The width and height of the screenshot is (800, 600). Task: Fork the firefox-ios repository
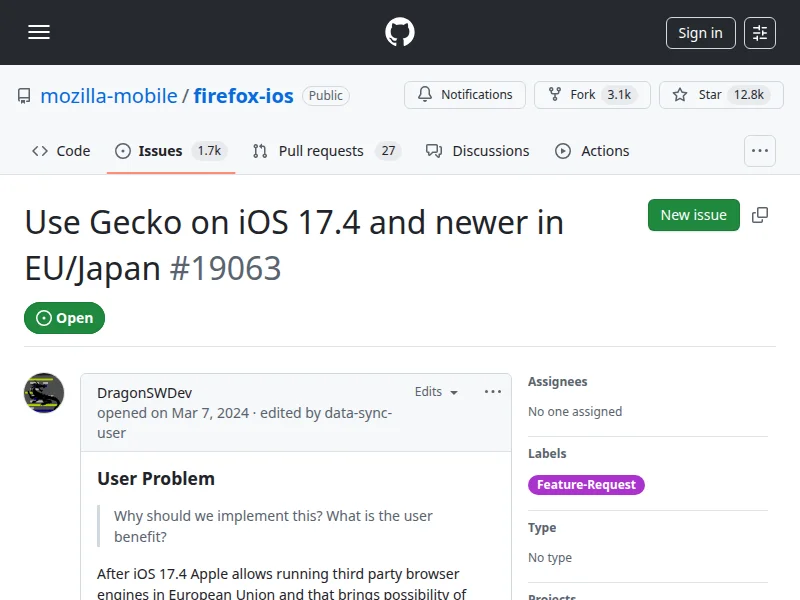592,95
